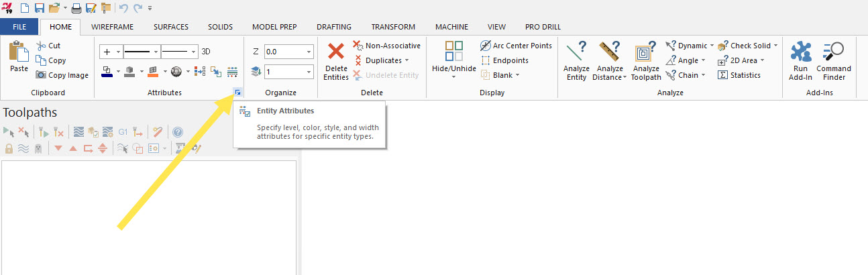This screenshot has width=868, height=275.
Task: Click the surface color swatch
Action: [152, 70]
